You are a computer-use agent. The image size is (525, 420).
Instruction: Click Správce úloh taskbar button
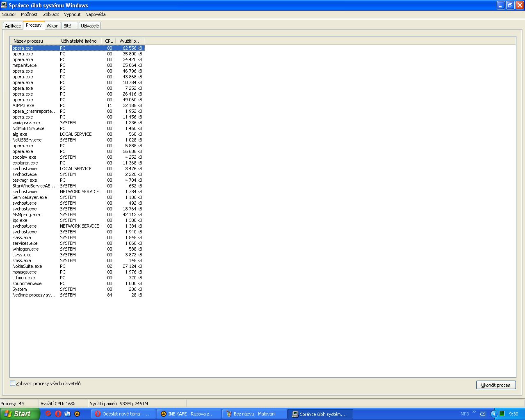pos(320,414)
